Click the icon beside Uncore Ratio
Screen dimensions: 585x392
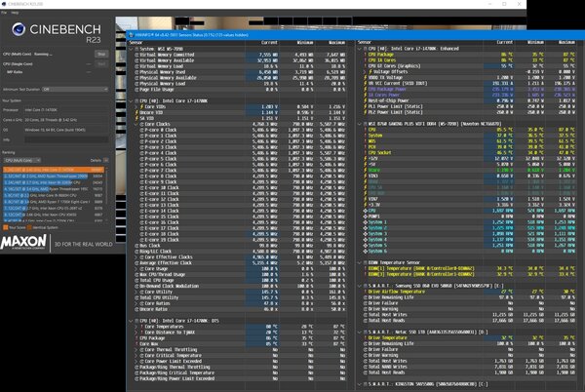(136, 309)
